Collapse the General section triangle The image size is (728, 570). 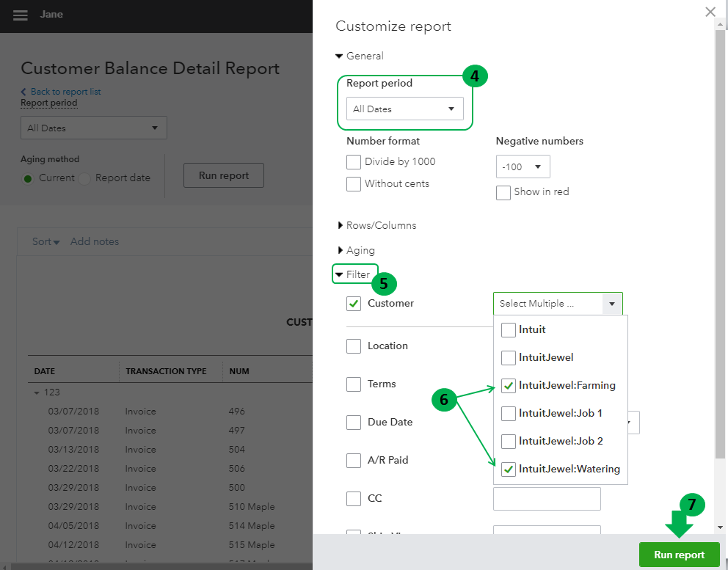(x=339, y=56)
